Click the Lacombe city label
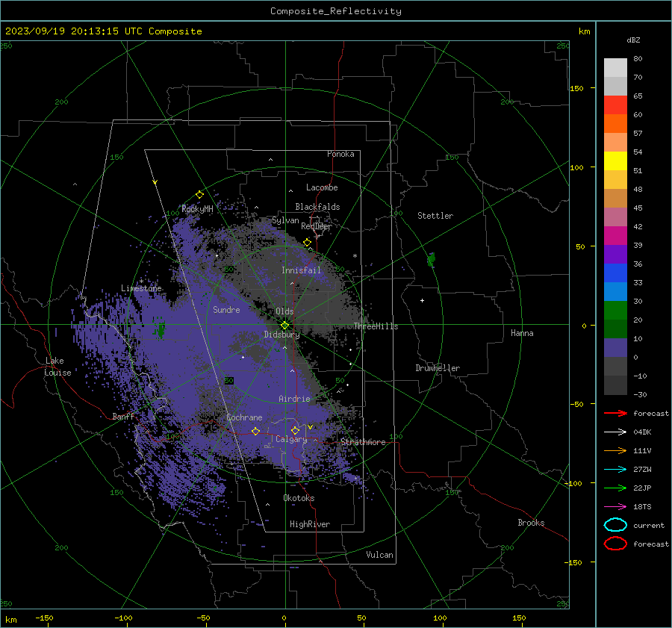This screenshot has width=672, height=628. tap(322, 187)
